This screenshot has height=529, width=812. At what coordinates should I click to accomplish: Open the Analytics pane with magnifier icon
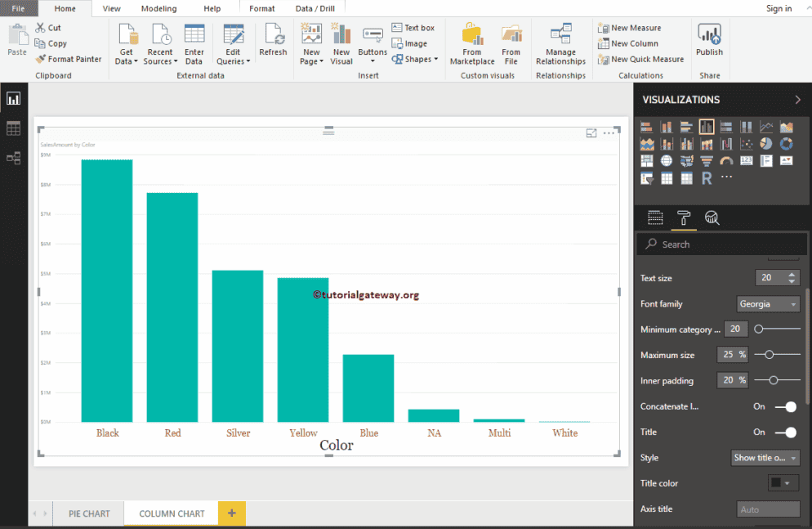pyautogui.click(x=712, y=217)
